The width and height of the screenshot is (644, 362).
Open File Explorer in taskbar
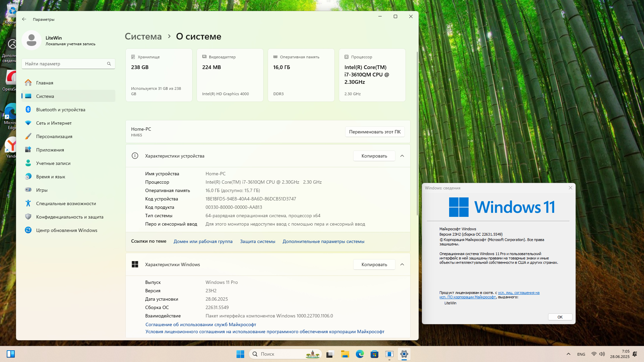point(345,354)
